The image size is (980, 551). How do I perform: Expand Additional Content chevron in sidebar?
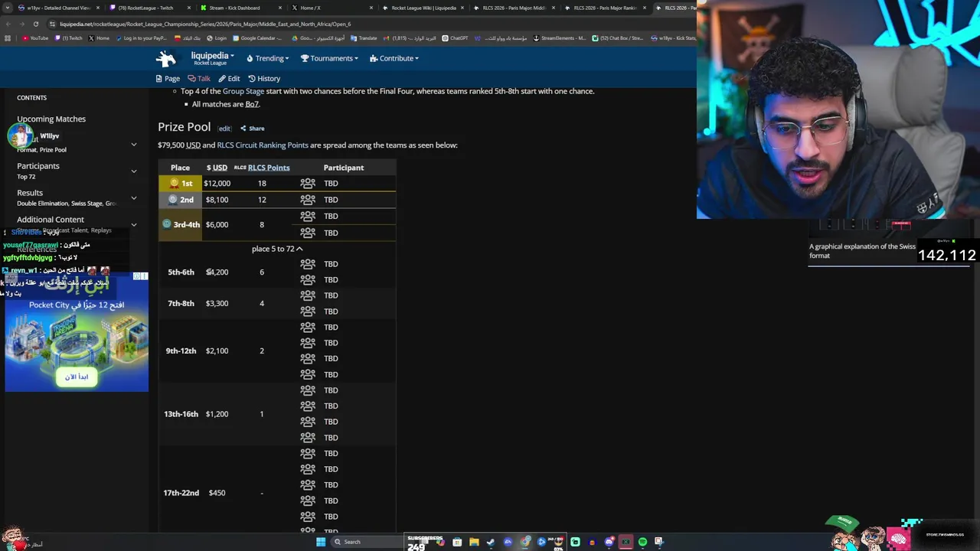(x=134, y=224)
